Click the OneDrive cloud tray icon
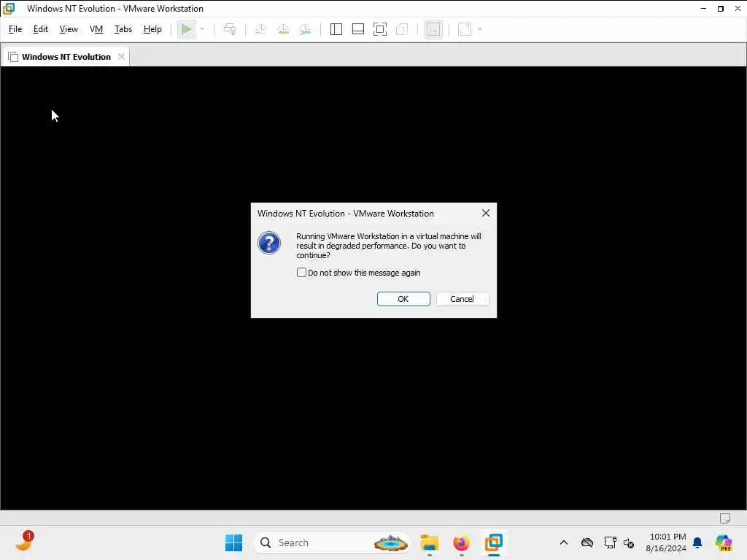The width and height of the screenshot is (747, 560). (x=587, y=542)
